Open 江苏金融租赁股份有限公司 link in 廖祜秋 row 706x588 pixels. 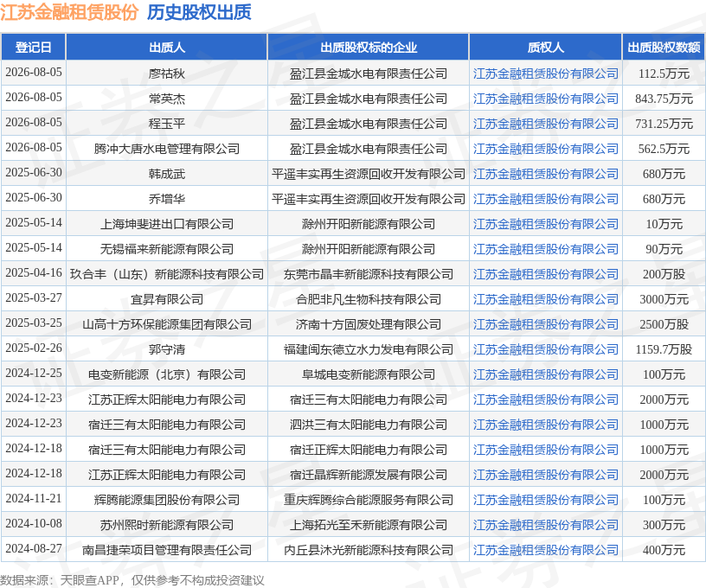(x=546, y=73)
